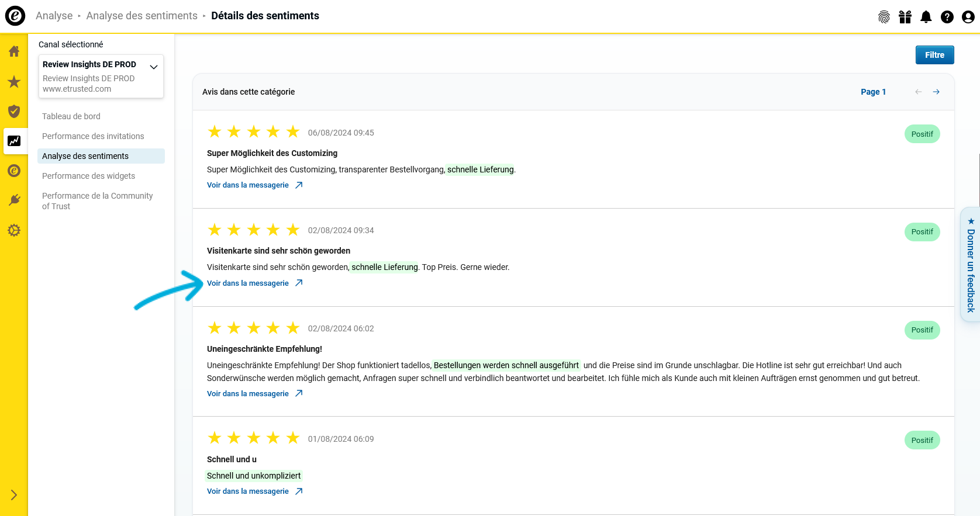Select Tableau de bord menu item
Viewport: 980px width, 516px height.
pyautogui.click(x=71, y=116)
